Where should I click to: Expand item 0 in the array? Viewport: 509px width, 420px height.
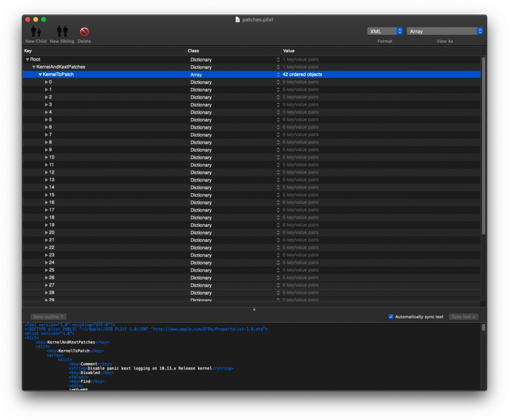pyautogui.click(x=46, y=82)
